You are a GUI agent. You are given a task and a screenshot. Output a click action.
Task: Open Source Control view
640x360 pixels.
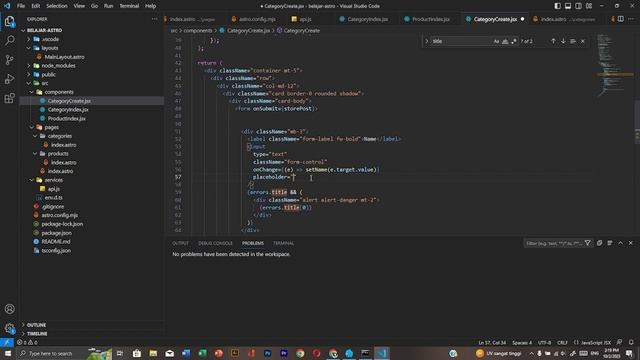click(x=9, y=60)
